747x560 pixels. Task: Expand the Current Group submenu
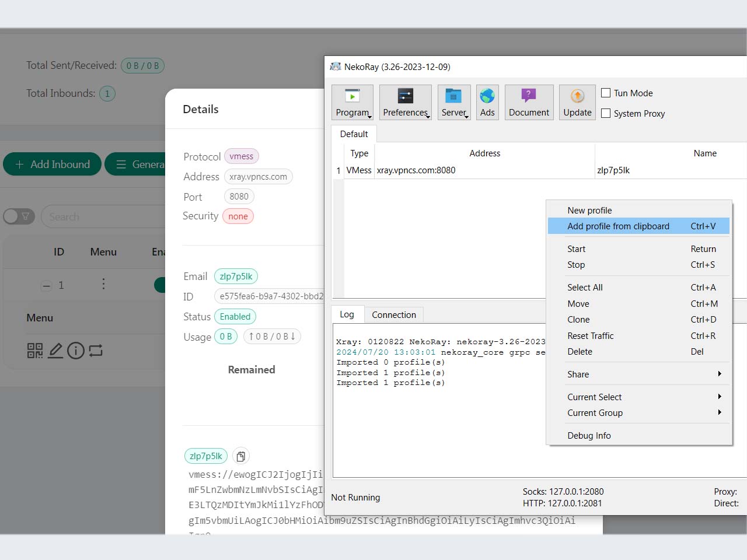pyautogui.click(x=639, y=413)
